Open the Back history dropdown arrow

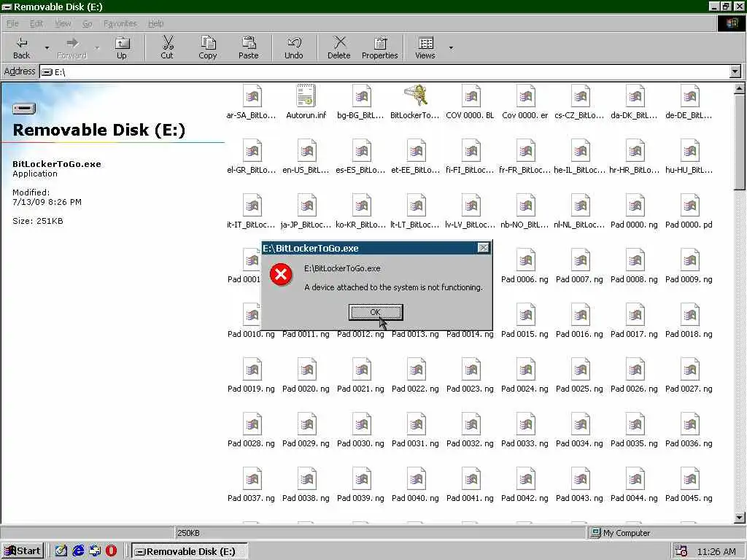point(47,47)
